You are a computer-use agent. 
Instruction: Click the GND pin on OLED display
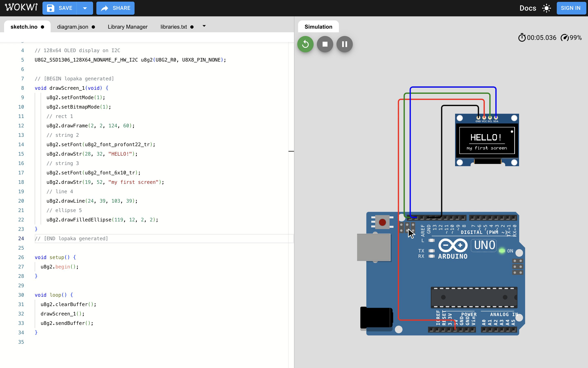tap(478, 118)
